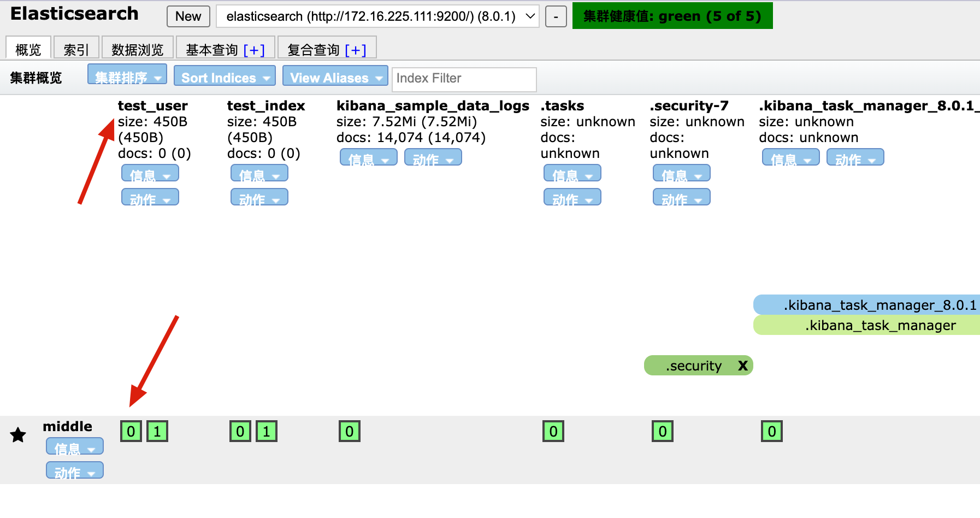980x518 pixels.
Task: Click shard 1 of test_index
Action: click(x=267, y=432)
